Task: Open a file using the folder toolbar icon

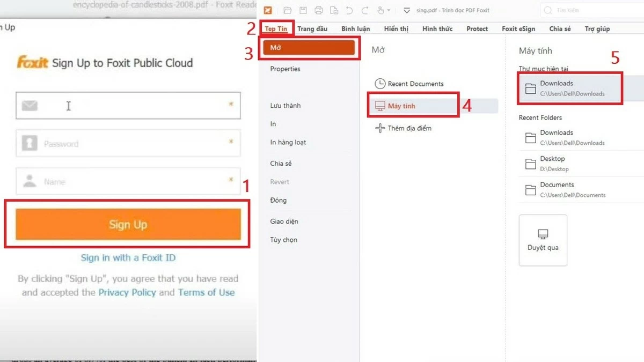Action: pyautogui.click(x=288, y=10)
